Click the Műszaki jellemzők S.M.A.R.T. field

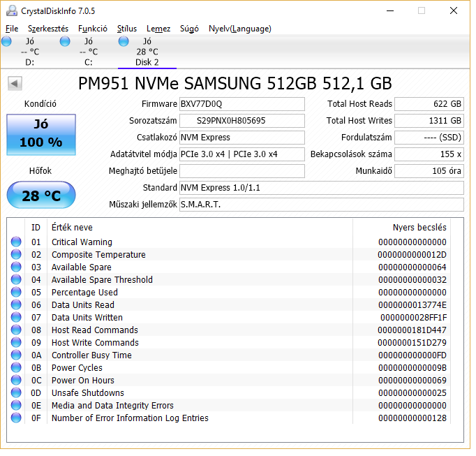click(x=322, y=205)
